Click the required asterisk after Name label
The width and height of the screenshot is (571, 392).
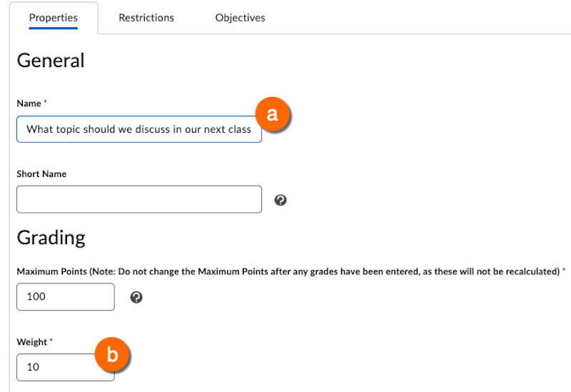(46, 103)
